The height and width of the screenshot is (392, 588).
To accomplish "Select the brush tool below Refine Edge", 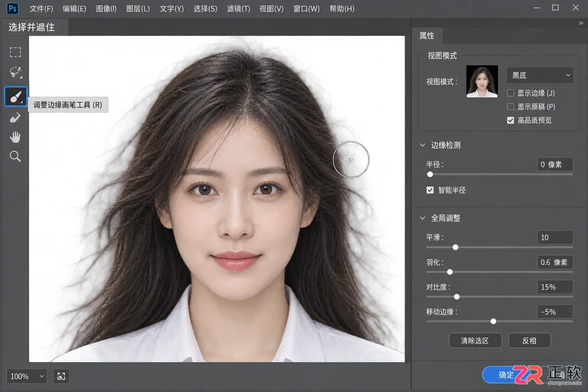I will (x=16, y=118).
